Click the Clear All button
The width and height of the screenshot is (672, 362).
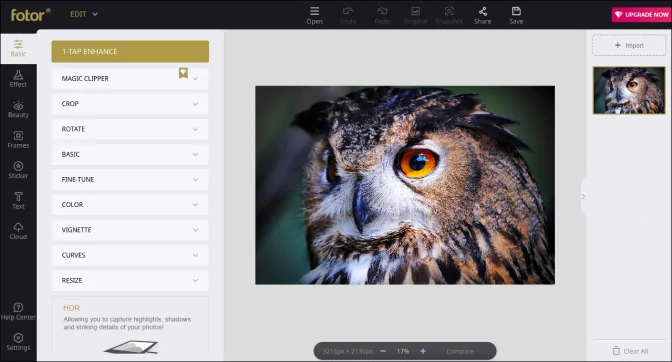click(630, 351)
